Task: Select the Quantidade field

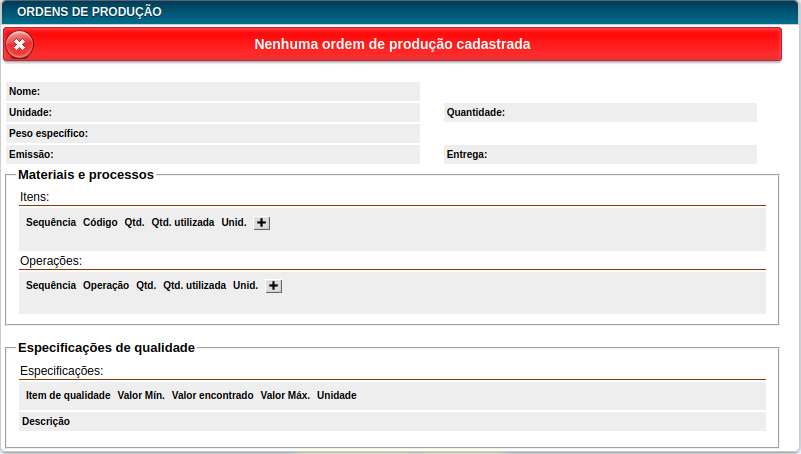Action: (x=600, y=112)
